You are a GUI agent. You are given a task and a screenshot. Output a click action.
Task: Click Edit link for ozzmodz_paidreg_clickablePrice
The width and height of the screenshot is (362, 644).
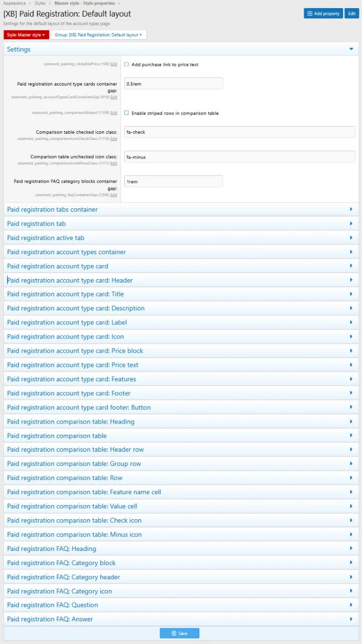114,64
